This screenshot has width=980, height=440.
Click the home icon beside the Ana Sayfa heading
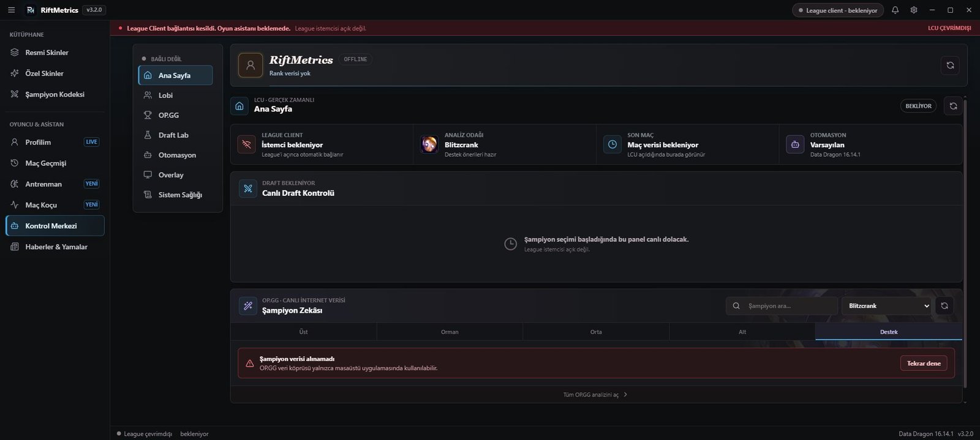pos(239,106)
